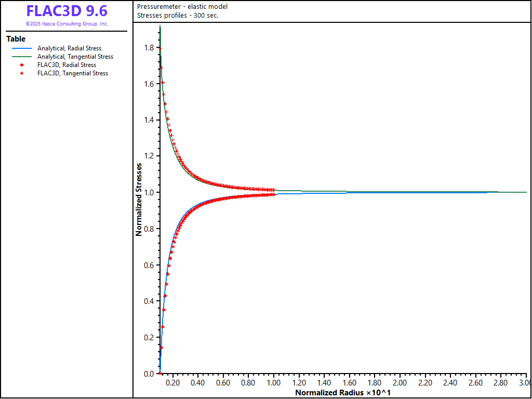This screenshot has width=532, height=399.
Task: Click the 1.8 tick label on the y-axis
Action: point(149,48)
